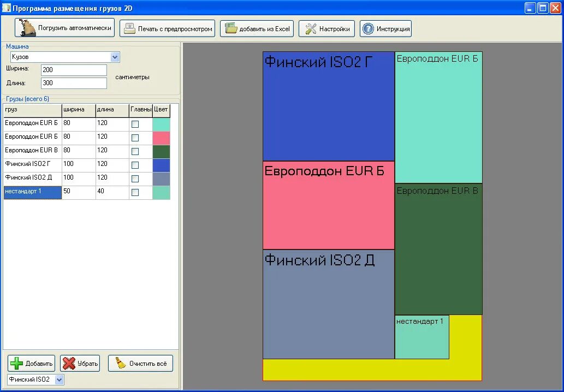Click the folder icon for Excel import
The width and height of the screenshot is (564, 392).
(x=231, y=28)
